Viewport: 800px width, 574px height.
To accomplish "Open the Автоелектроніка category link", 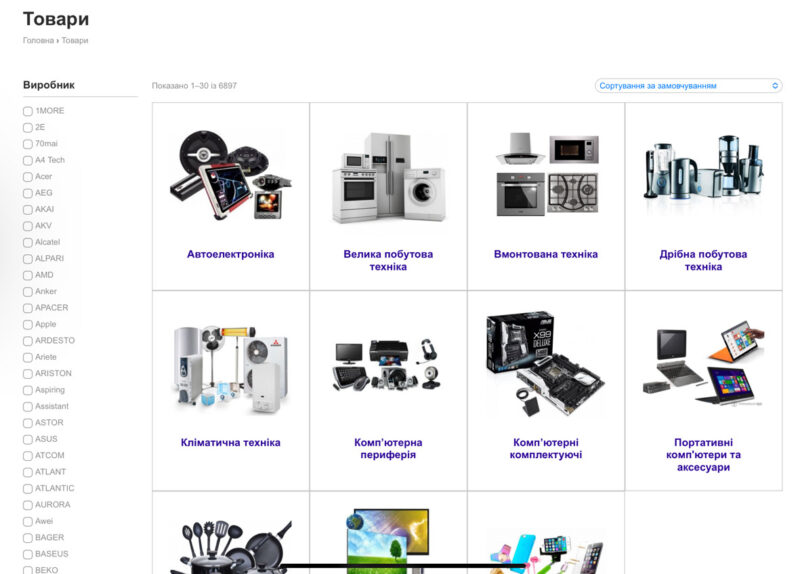I will tap(230, 255).
